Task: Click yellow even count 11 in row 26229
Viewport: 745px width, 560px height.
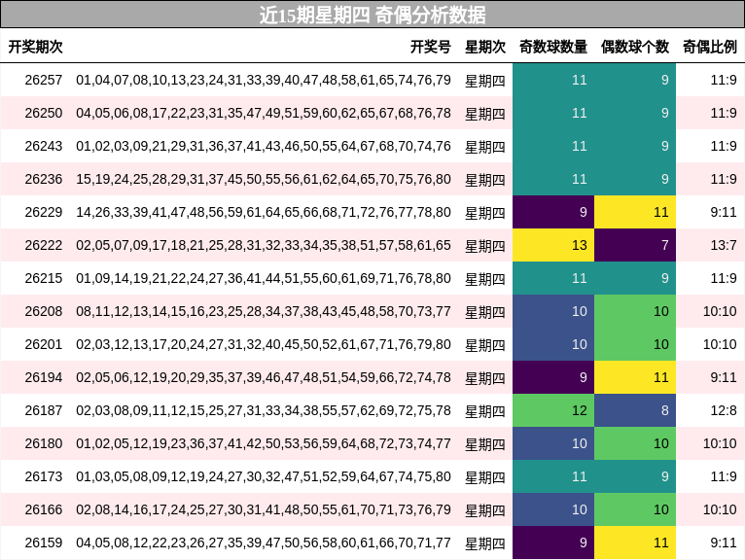Action: pos(635,212)
